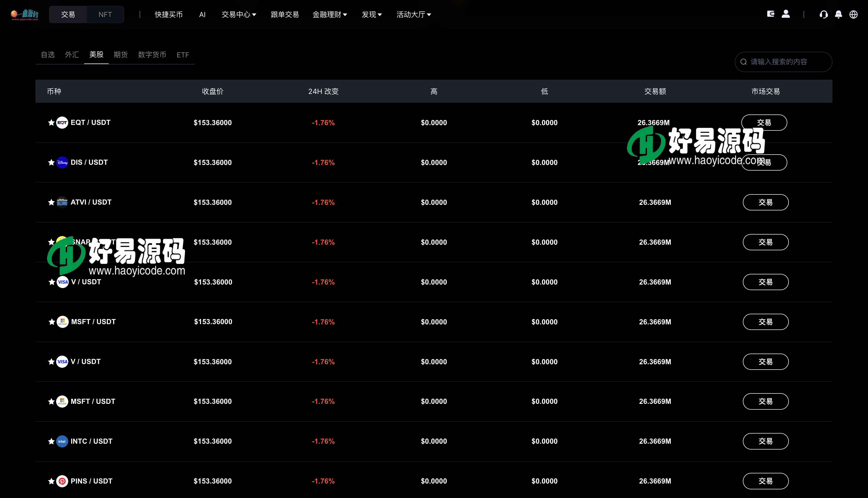Open the user profile icon
This screenshot has width=868, height=498.
pos(786,14)
